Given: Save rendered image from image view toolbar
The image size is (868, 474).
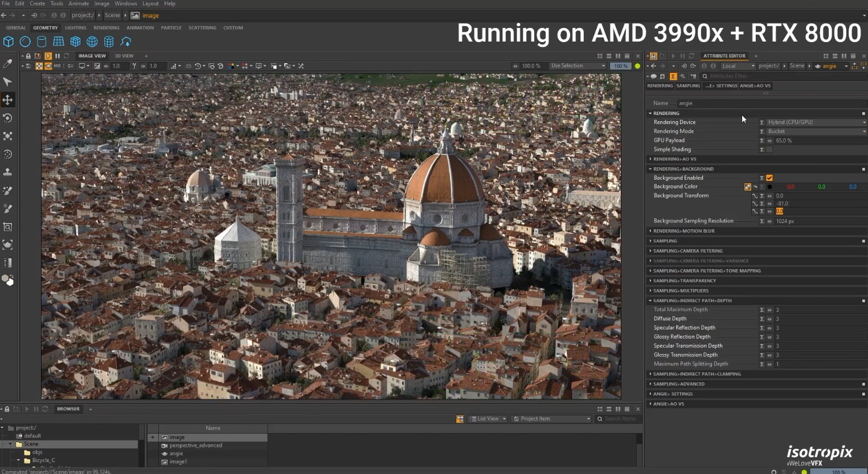Looking at the screenshot, I should coord(28,66).
